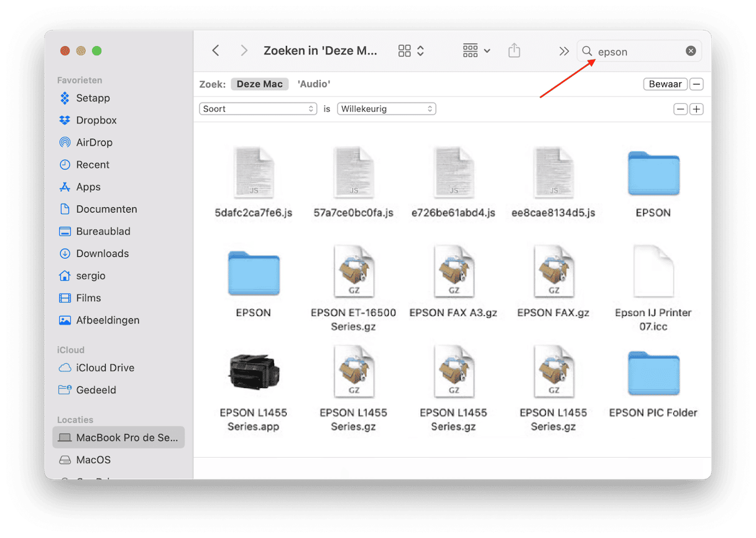This screenshot has width=756, height=538.
Task: Open the Share toolbar icon
Action: [514, 51]
